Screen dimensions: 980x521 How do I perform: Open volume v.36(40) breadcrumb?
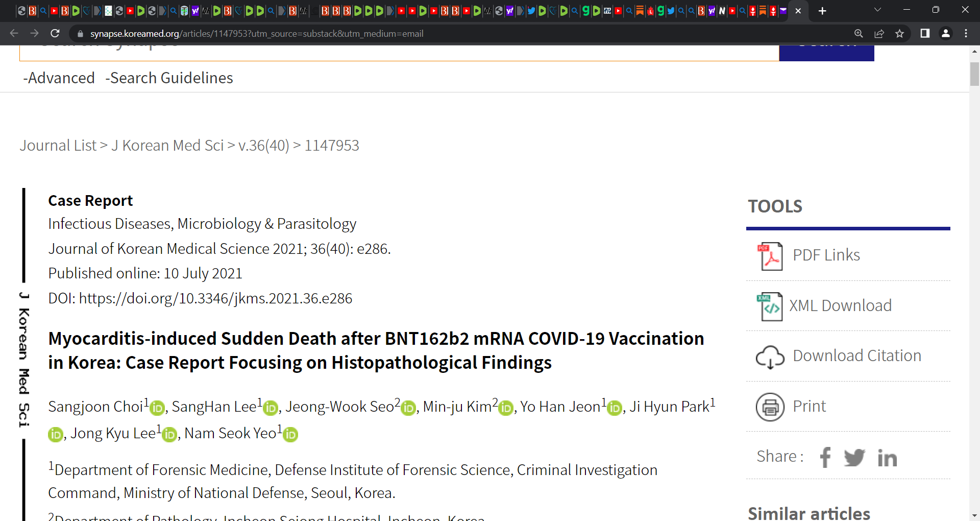[264, 146]
